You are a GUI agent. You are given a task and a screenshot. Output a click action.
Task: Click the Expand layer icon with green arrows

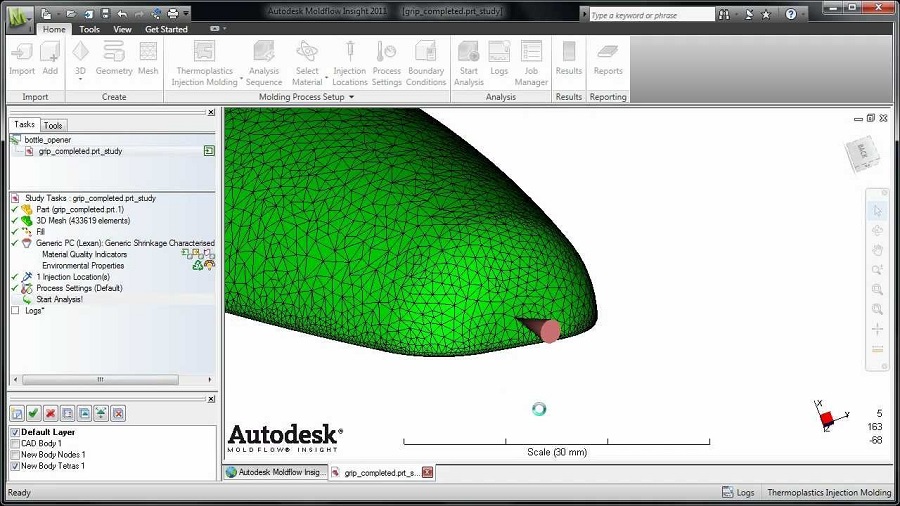tap(101, 413)
